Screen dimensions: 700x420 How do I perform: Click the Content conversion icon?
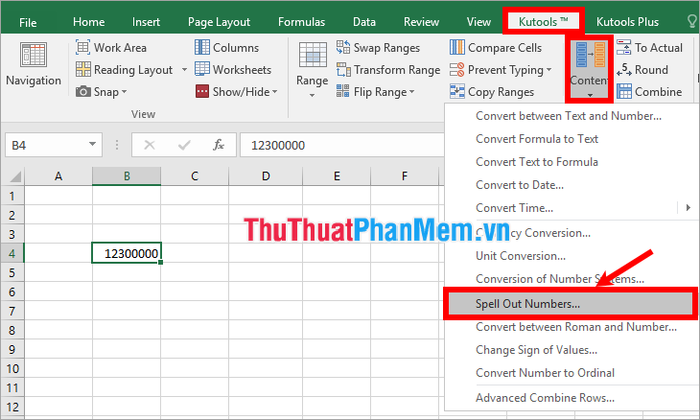[x=590, y=55]
